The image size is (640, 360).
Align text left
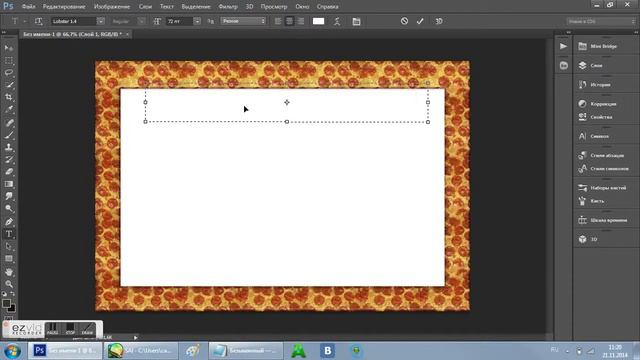[278, 21]
